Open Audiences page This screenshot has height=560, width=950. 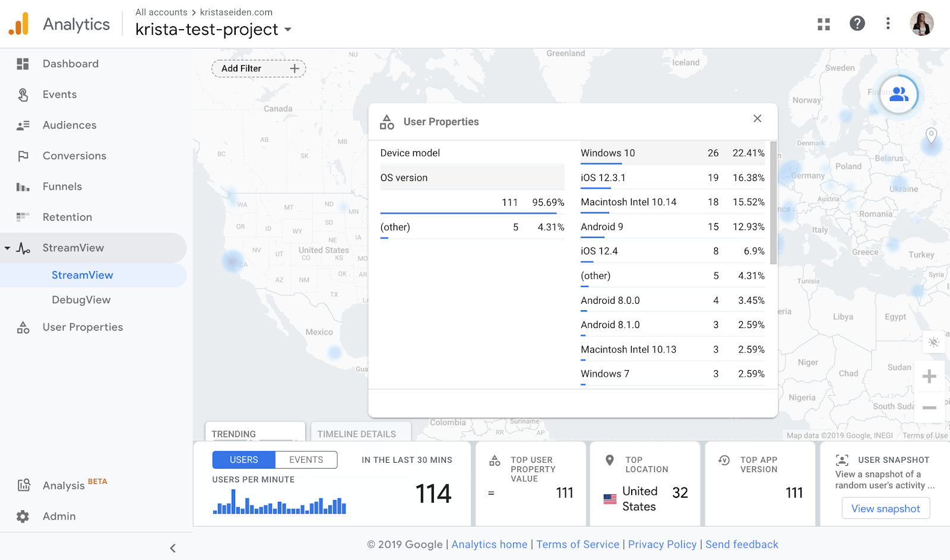69,125
